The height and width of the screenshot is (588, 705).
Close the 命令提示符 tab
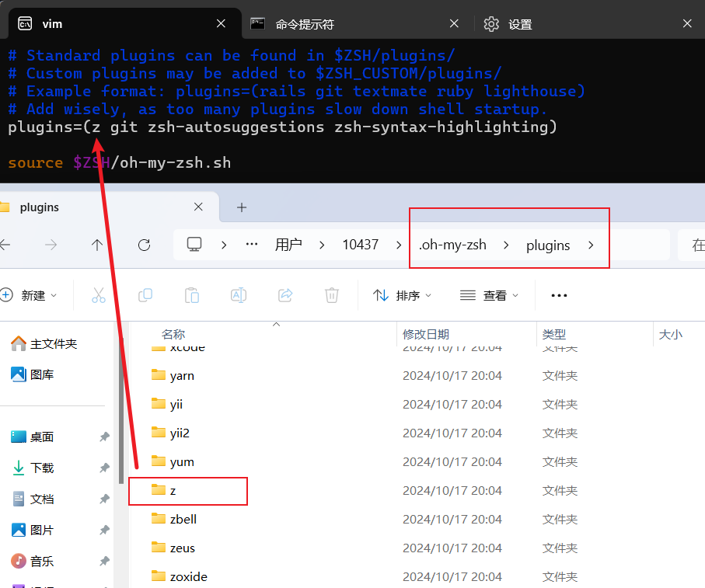[454, 23]
